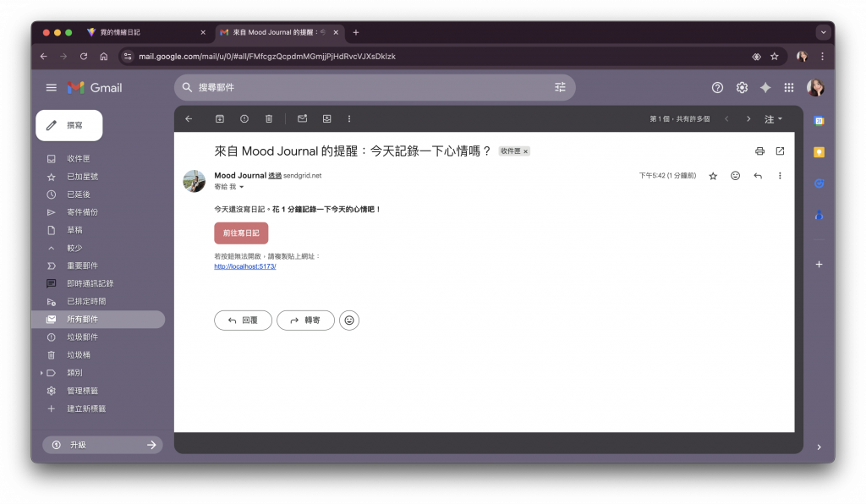This screenshot has width=866, height=504.
Task: Open 收件匣 inbox folder
Action: click(x=79, y=158)
